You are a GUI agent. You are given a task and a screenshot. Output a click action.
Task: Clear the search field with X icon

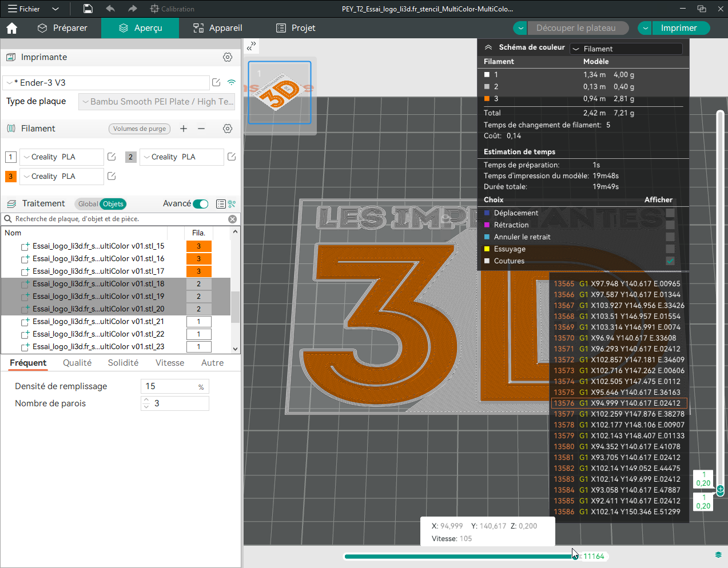click(232, 219)
